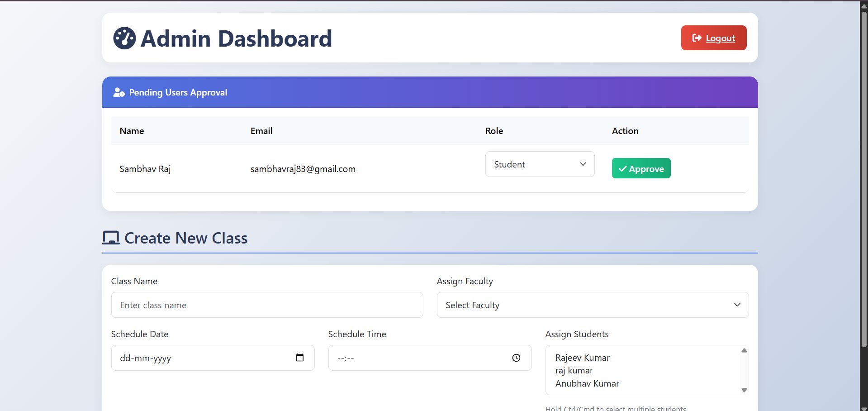Click the logout arrow icon
Viewport: 868px width, 411px height.
[x=697, y=38]
